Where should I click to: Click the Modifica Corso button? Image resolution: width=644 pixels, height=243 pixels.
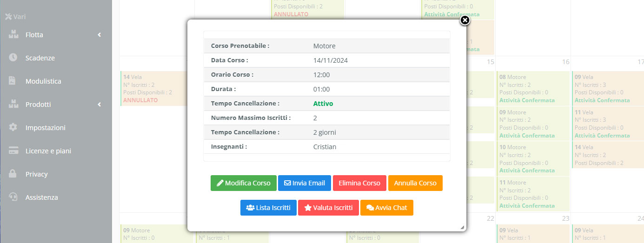click(244, 183)
